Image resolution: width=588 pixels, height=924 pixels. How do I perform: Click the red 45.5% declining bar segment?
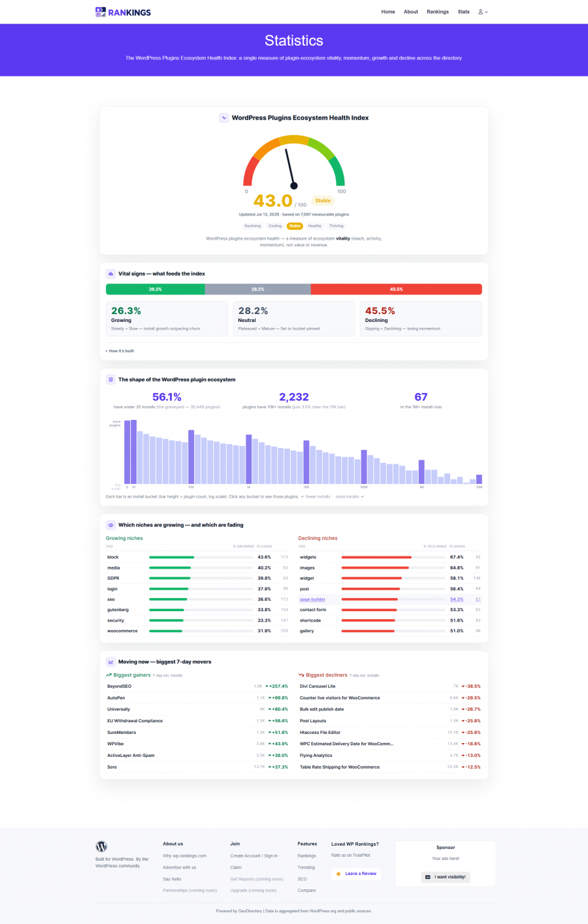point(397,289)
